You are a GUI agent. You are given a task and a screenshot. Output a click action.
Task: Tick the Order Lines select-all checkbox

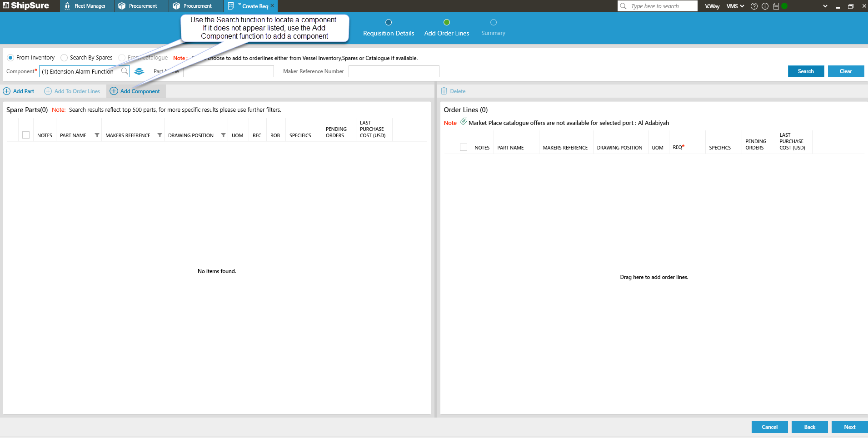point(463,147)
